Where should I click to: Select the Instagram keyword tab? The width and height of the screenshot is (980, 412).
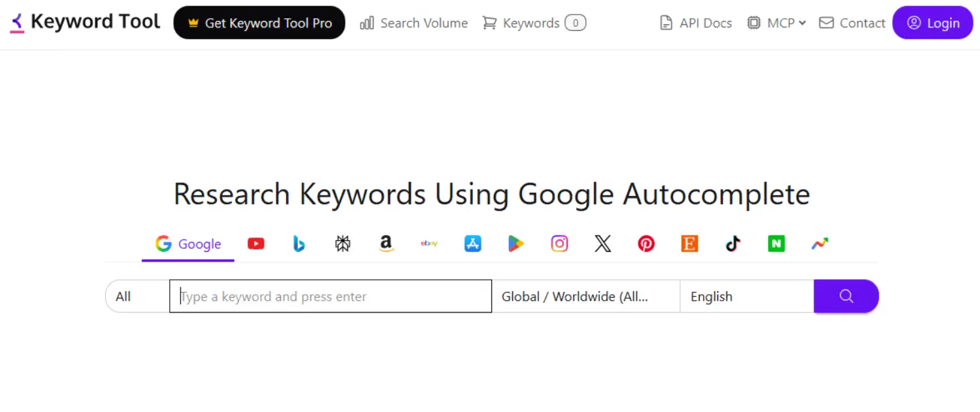point(559,244)
